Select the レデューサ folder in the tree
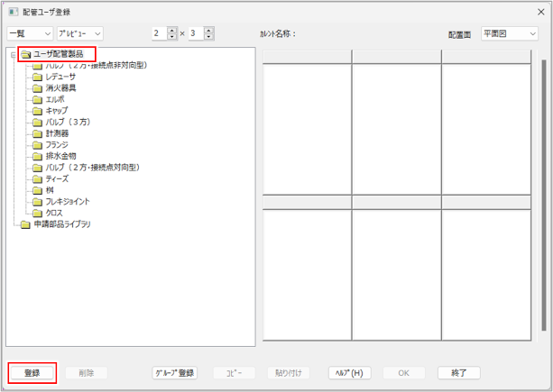Image resolution: width=553 pixels, height=392 pixels. 60,77
